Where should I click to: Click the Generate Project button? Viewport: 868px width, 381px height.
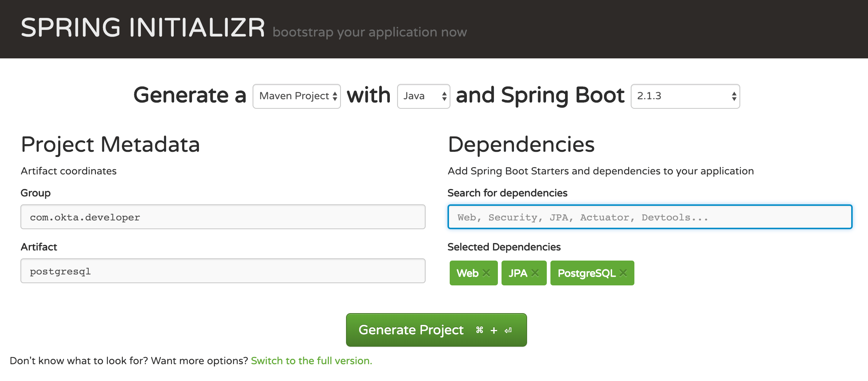click(x=411, y=330)
